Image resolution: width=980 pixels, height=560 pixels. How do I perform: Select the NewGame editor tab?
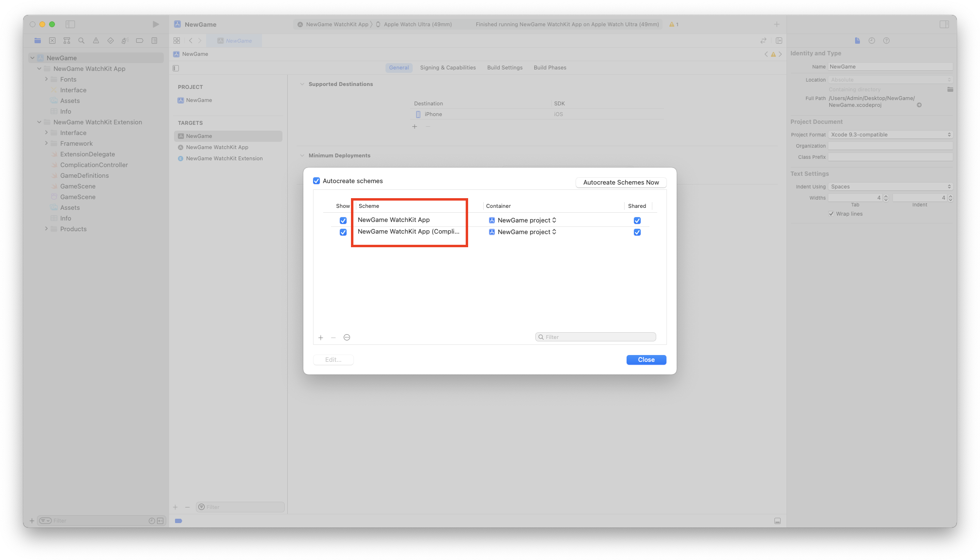[x=235, y=41]
